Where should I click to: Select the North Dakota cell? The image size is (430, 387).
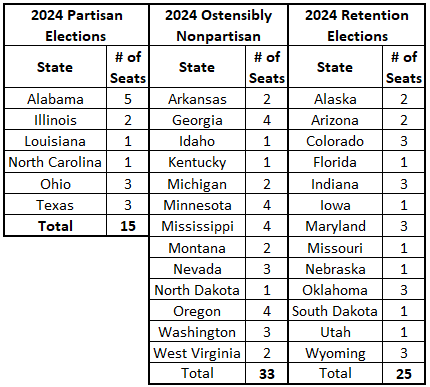point(197,290)
